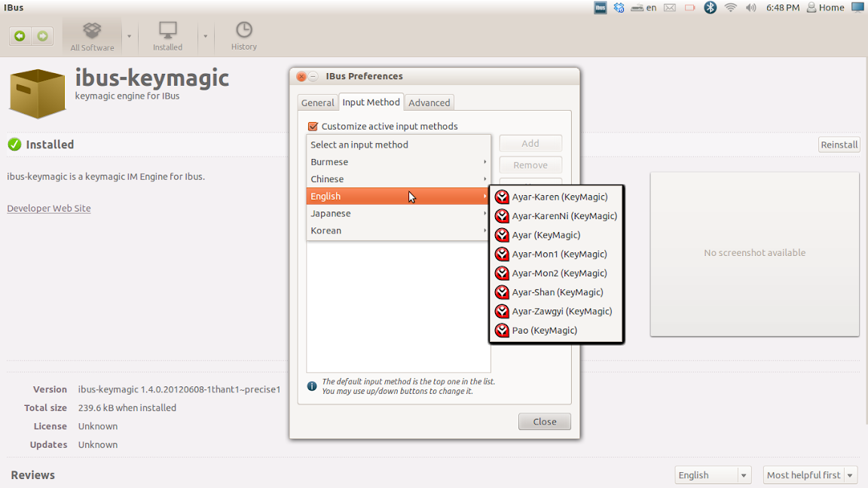
Task: Expand the Chinese input methods submenu
Action: pyautogui.click(x=399, y=178)
